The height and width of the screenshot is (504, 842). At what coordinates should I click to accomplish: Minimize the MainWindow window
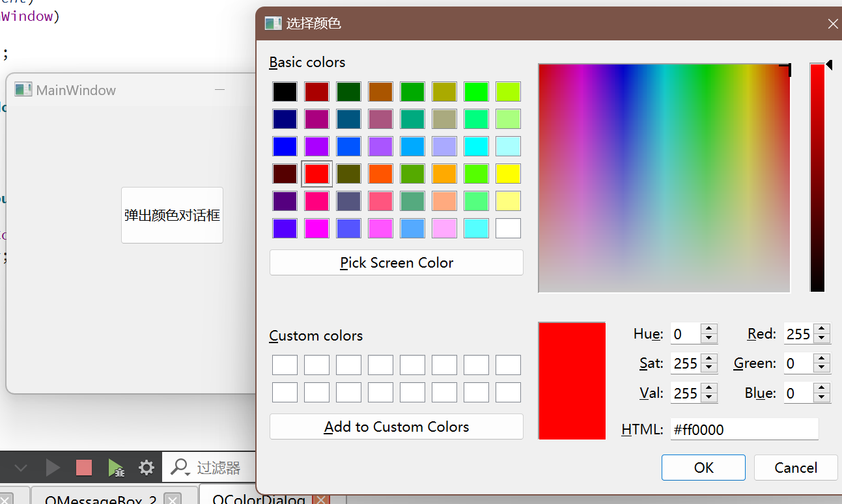(x=220, y=90)
